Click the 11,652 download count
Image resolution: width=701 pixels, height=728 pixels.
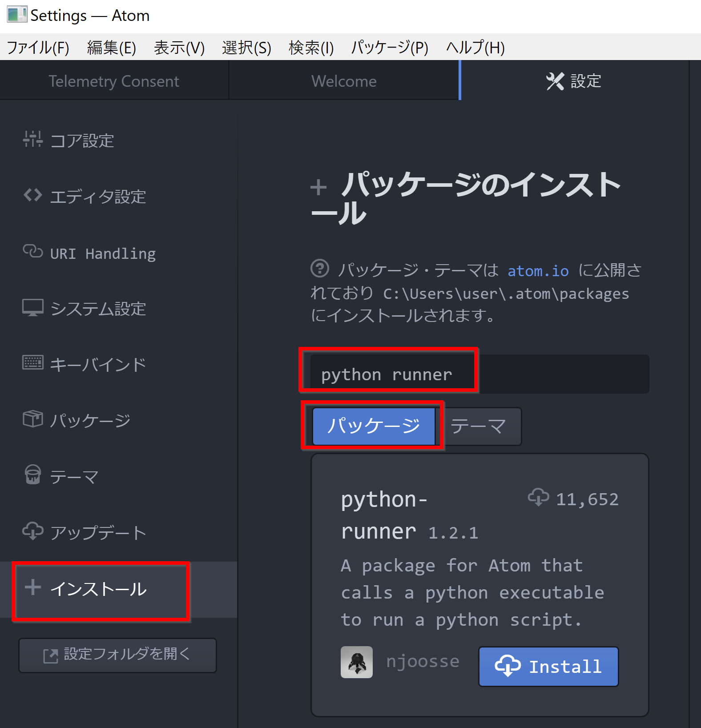point(587,499)
